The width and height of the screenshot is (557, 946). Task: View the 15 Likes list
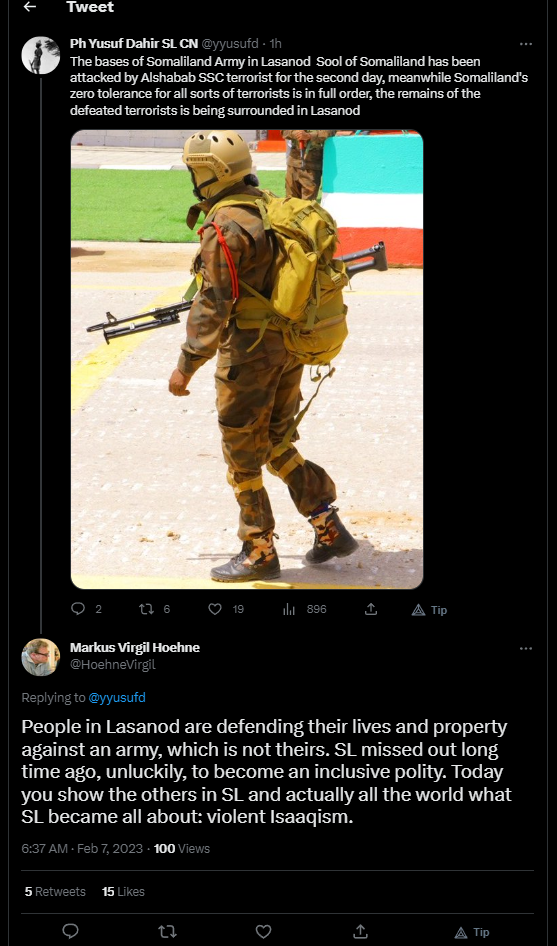tap(123, 891)
